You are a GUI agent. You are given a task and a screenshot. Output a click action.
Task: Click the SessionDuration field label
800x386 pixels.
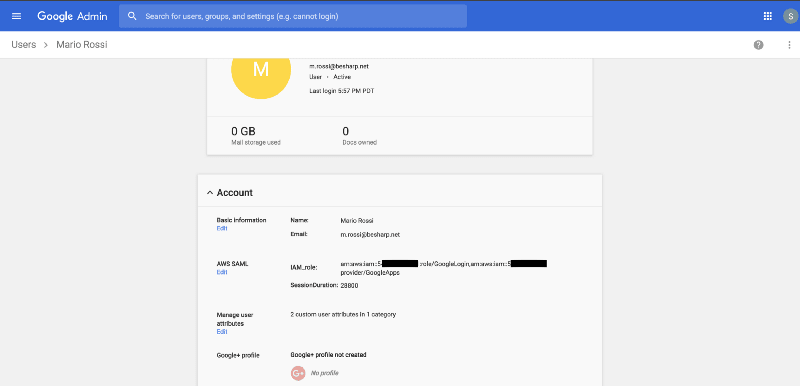[x=314, y=286]
